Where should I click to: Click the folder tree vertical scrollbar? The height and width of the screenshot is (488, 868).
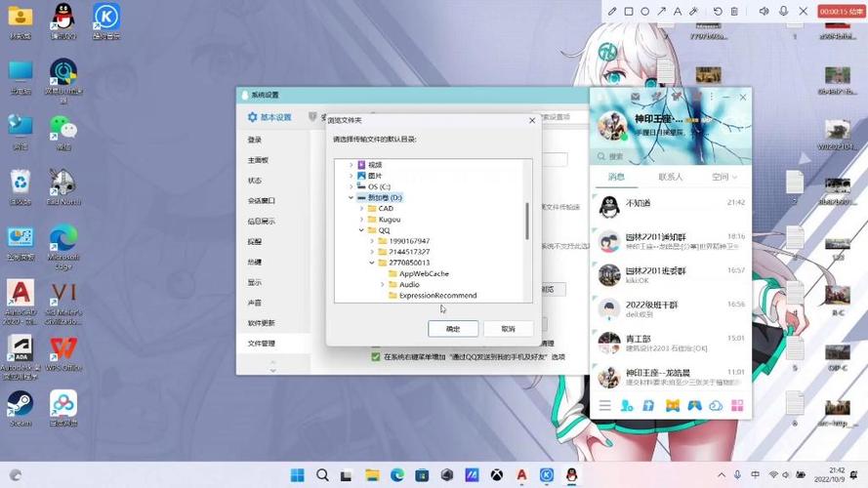[527, 222]
